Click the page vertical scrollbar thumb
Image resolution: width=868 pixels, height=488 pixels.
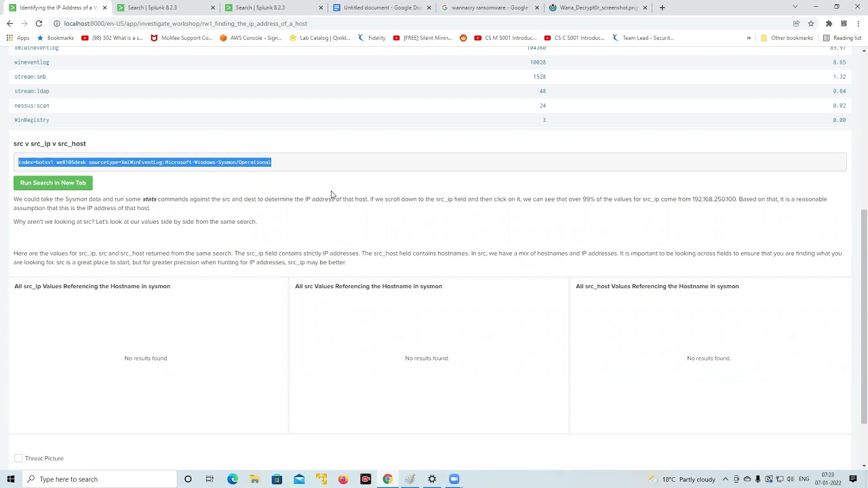(864, 317)
